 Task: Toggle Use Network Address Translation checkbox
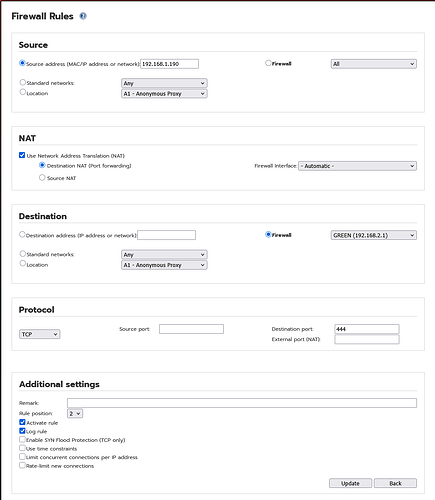click(x=22, y=155)
